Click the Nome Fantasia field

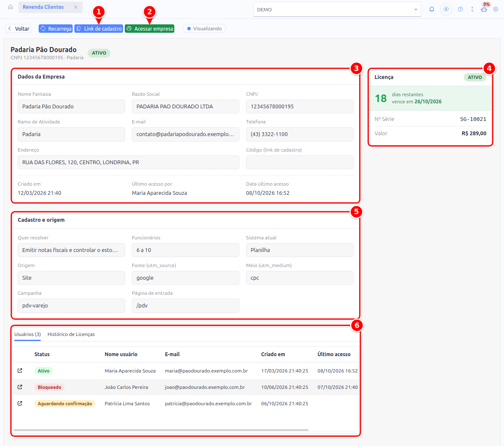point(71,107)
